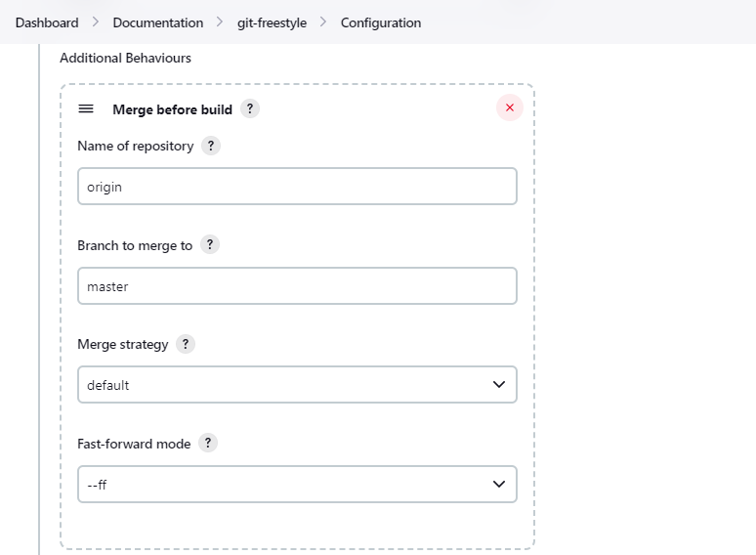Open Merge strategy help tooltip
Viewport: 756px width, 555px height.
tap(186, 344)
